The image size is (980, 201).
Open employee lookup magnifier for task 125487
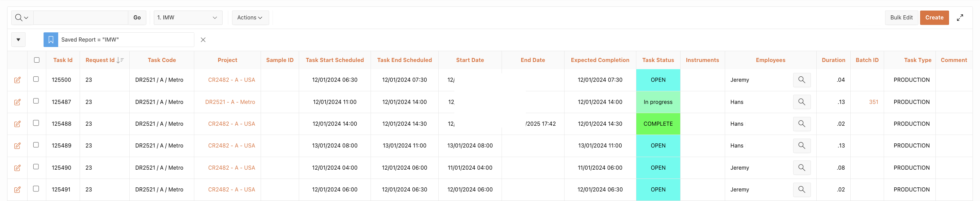point(801,102)
